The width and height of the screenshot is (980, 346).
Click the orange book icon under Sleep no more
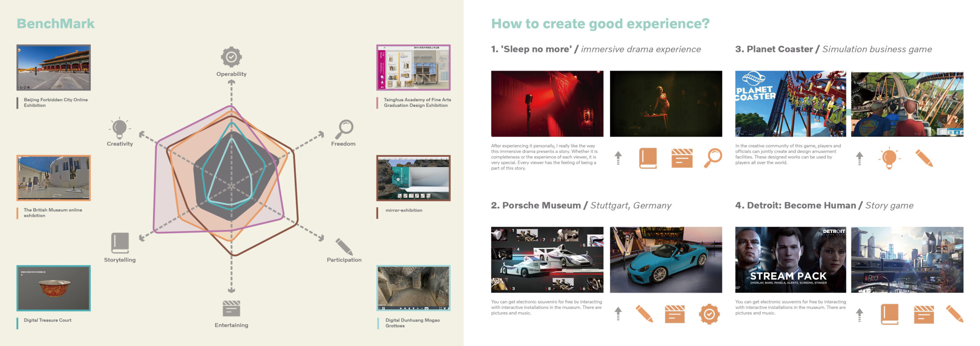tap(648, 158)
